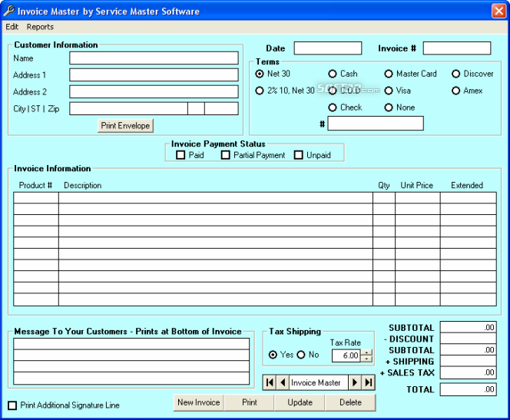This screenshot has height=420, width=510.
Task: Go to the first invoice record
Action: click(x=270, y=382)
